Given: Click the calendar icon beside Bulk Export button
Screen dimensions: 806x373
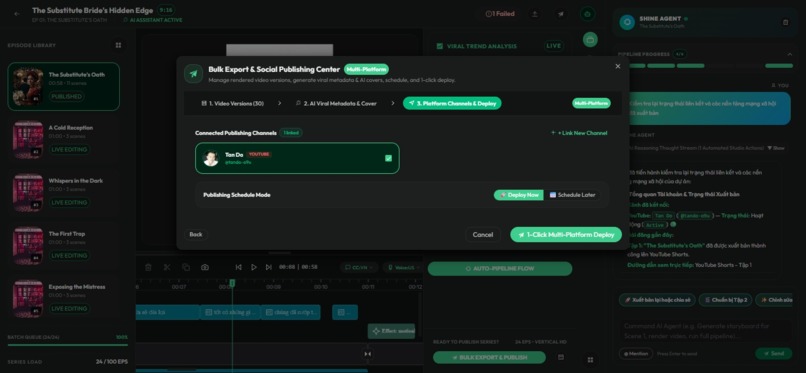Looking at the screenshot, I should pyautogui.click(x=561, y=357).
